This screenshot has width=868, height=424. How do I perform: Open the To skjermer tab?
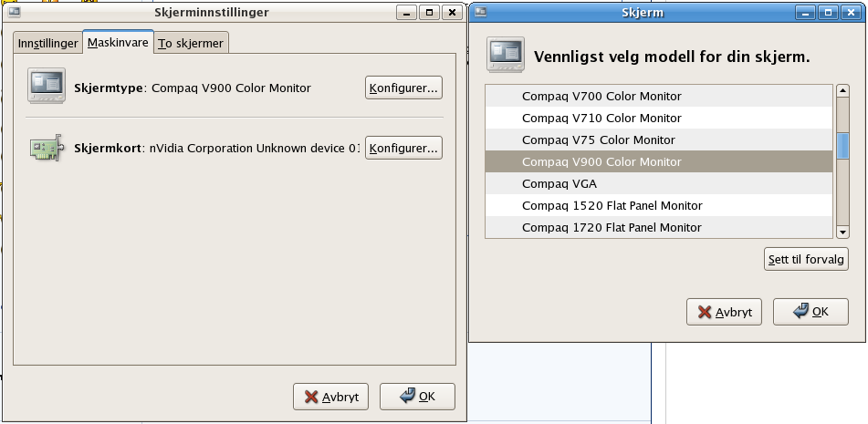[191, 43]
